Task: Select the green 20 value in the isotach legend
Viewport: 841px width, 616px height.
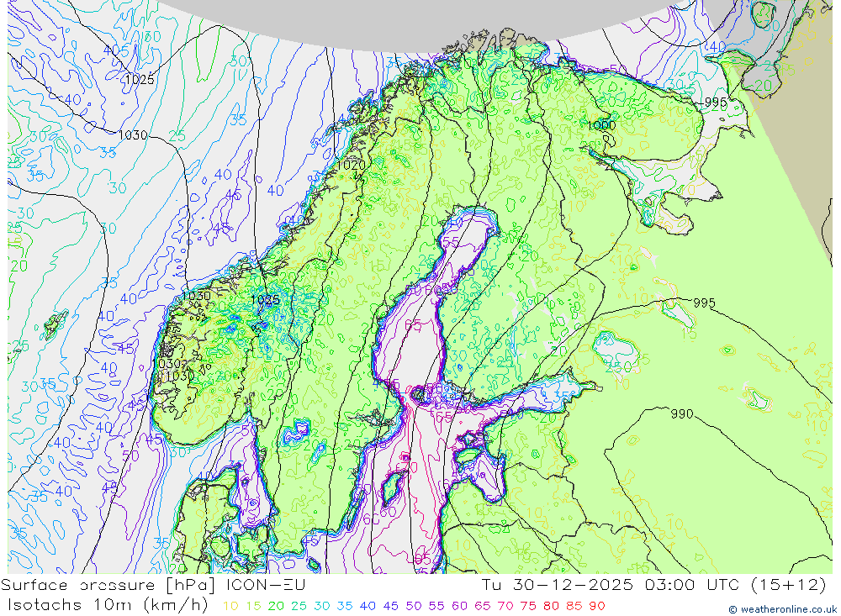Action: pyautogui.click(x=276, y=607)
